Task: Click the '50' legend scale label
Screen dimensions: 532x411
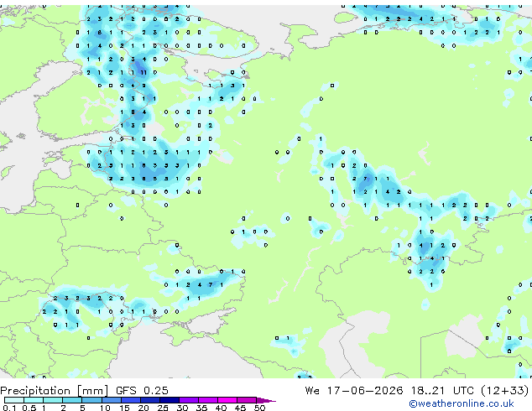Action: [259, 408]
